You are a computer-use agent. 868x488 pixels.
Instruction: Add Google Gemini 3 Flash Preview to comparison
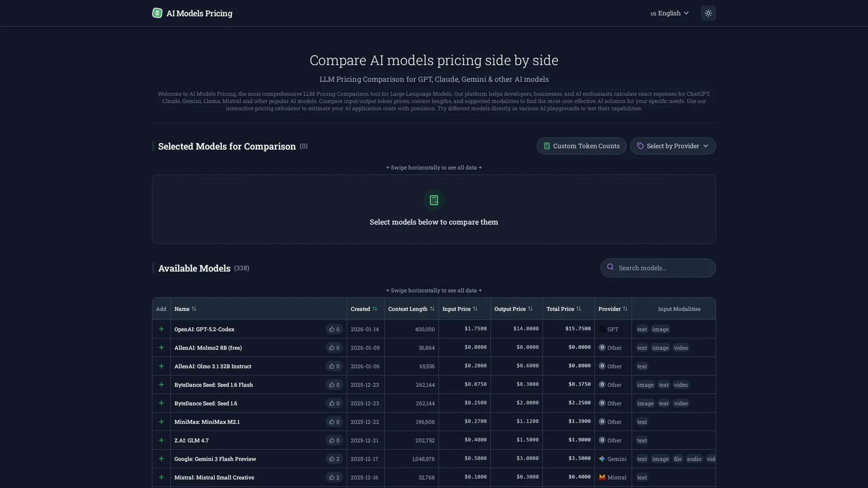tap(161, 459)
